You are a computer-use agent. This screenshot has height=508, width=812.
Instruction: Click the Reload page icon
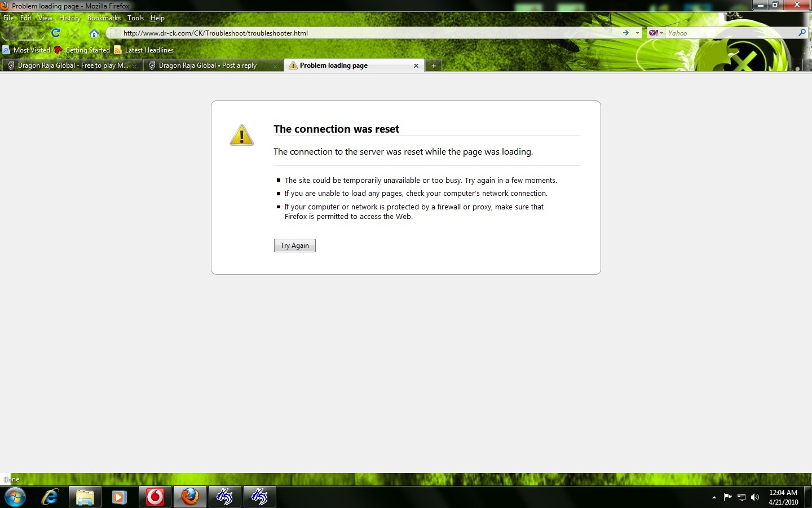pos(56,33)
